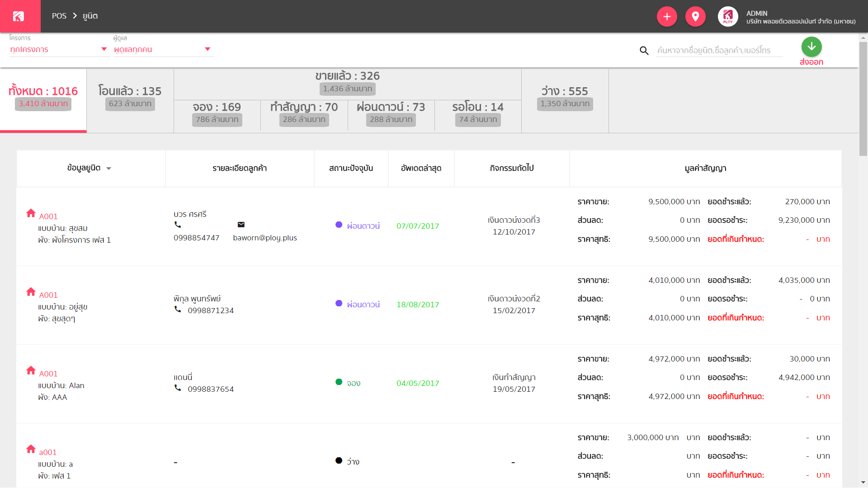Click the green export download button
Viewport: 868px width, 488px height.
[x=811, y=47]
